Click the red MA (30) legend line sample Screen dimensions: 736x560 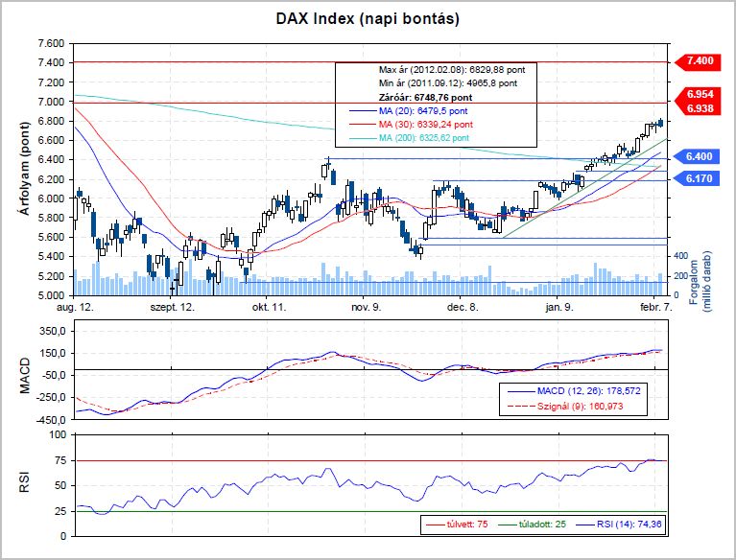(364, 125)
